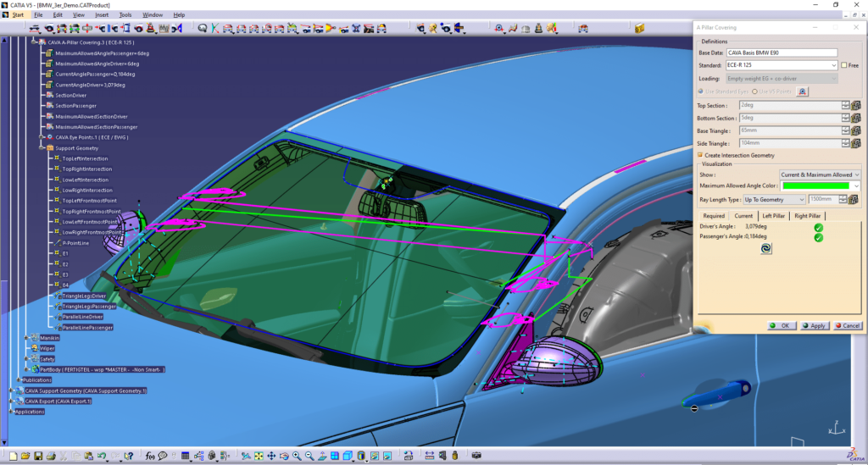Click the Apply button
Screen dimensions: 868x465
click(814, 325)
